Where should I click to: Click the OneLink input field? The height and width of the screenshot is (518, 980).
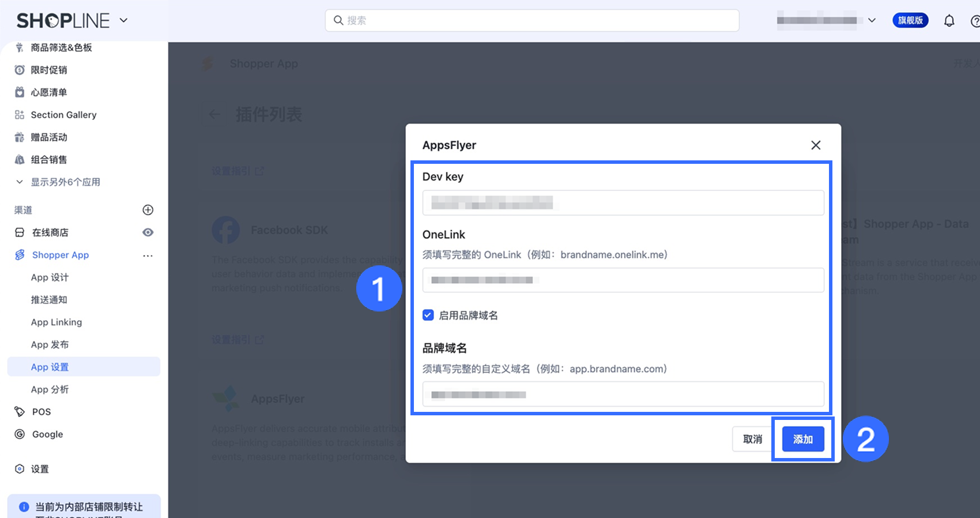coord(623,280)
